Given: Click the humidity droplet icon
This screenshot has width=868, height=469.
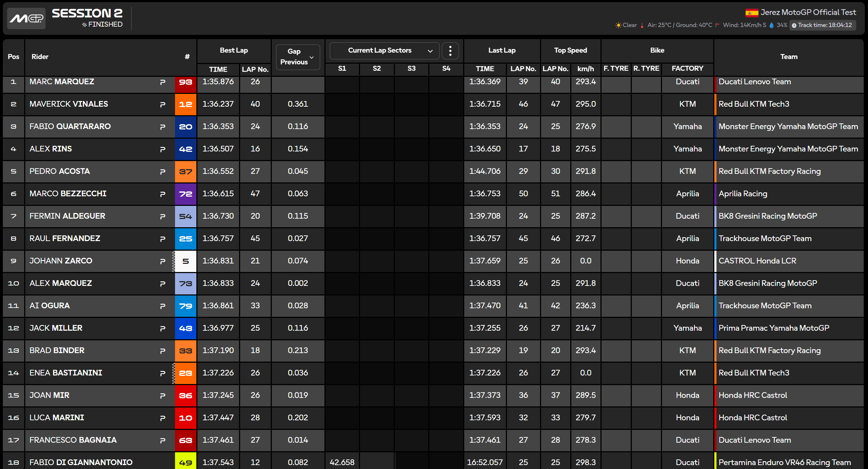Looking at the screenshot, I should 772,25.
